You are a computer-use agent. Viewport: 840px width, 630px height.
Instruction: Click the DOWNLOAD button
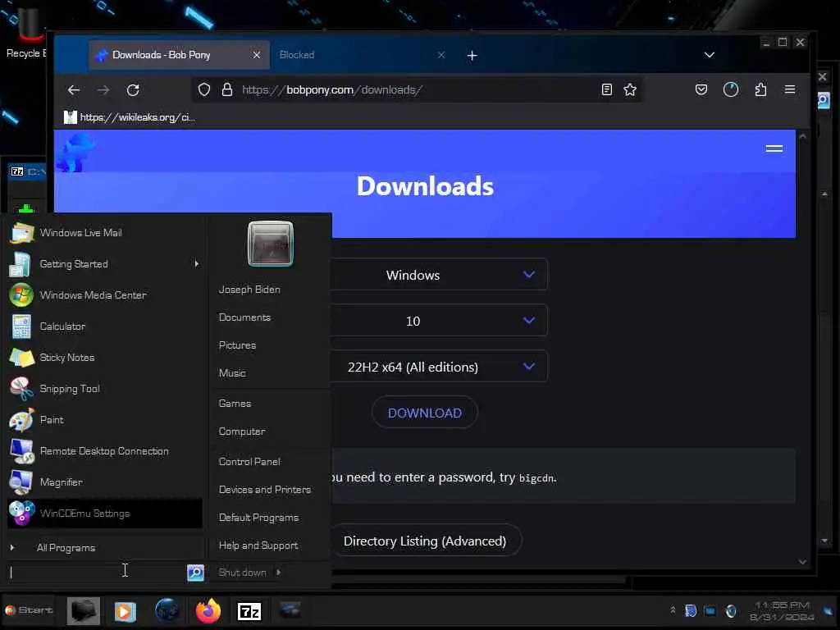pyautogui.click(x=425, y=413)
